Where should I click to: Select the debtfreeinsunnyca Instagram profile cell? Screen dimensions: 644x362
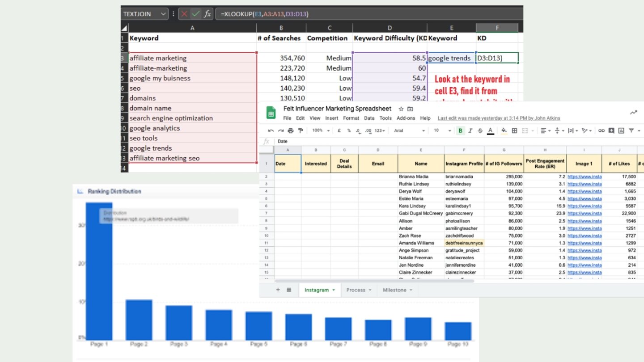464,243
